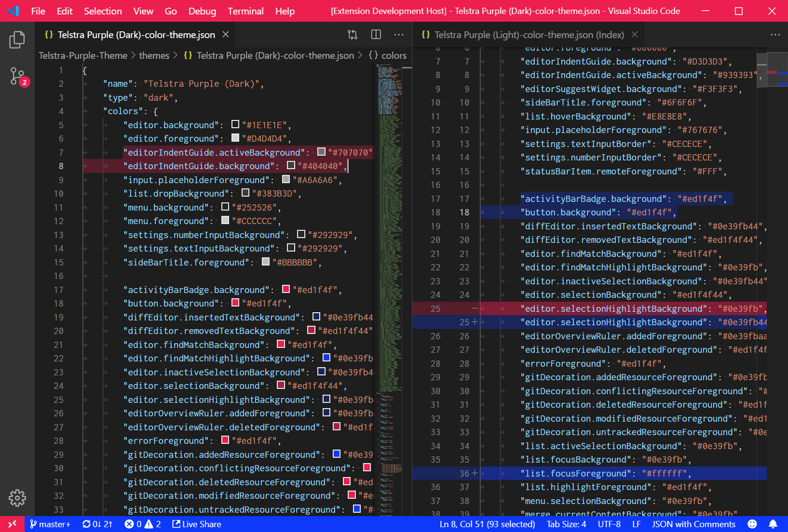Open the Selection menu

(103, 11)
